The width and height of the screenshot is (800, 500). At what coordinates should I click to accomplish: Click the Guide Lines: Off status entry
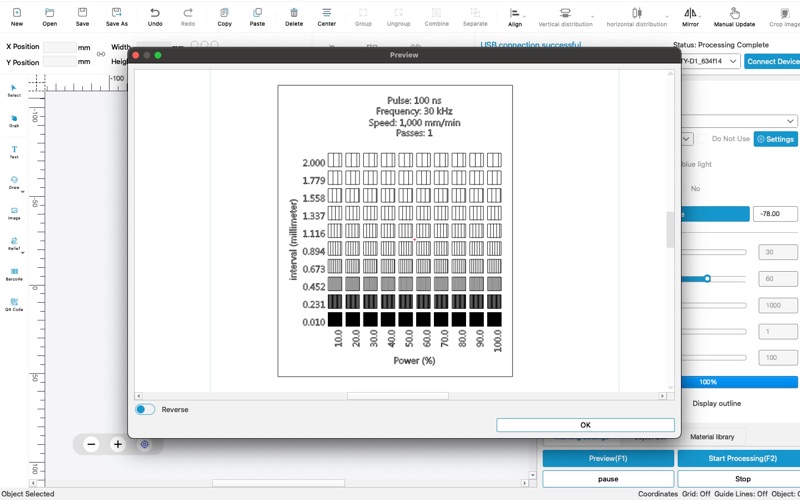pos(741,494)
